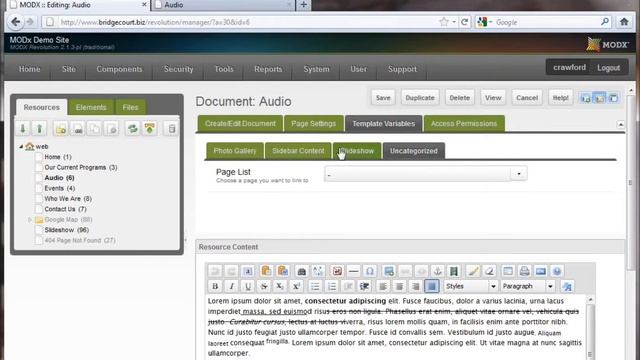
Task: Refresh the resource tree
Action: pos(133,129)
